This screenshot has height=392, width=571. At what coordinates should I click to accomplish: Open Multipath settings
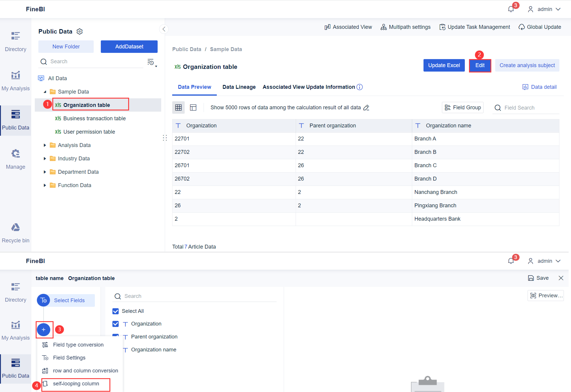click(405, 27)
